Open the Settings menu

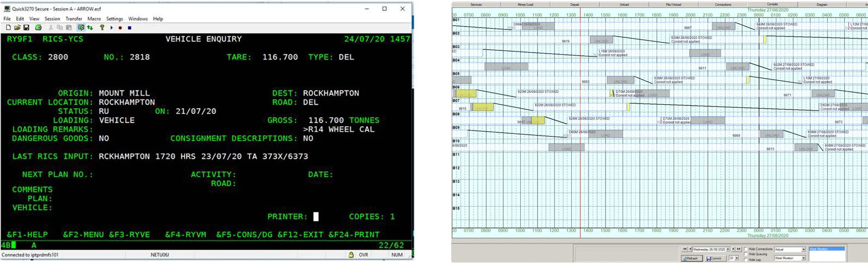[114, 18]
